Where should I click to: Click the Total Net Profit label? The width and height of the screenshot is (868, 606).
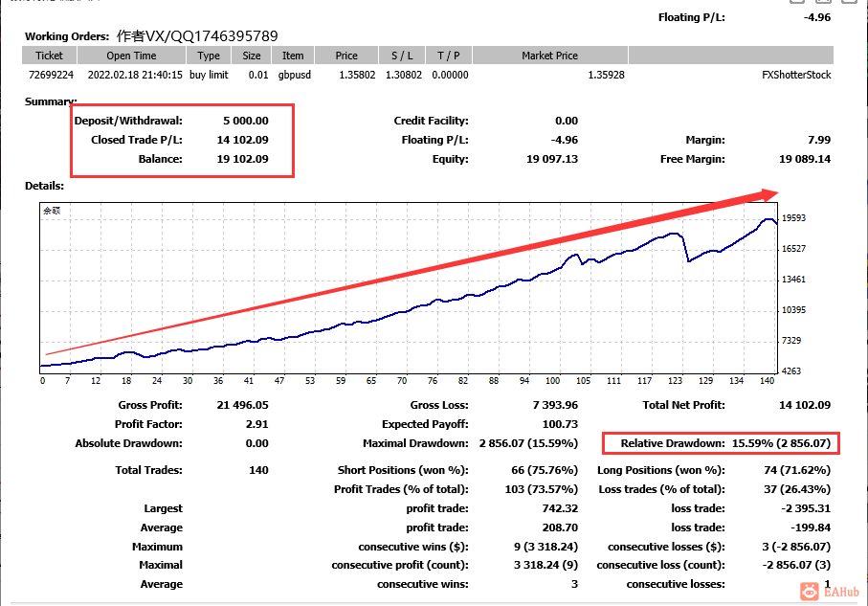pyautogui.click(x=683, y=405)
